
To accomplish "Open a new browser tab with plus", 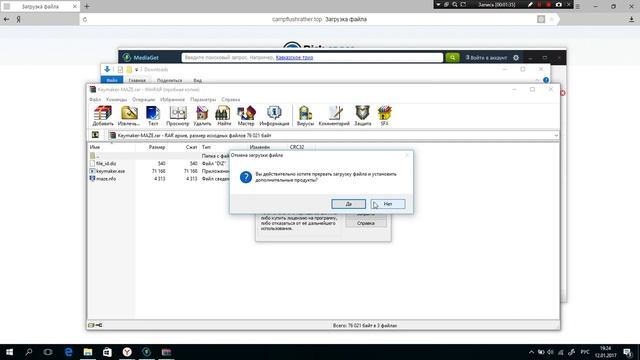I will [87, 6].
